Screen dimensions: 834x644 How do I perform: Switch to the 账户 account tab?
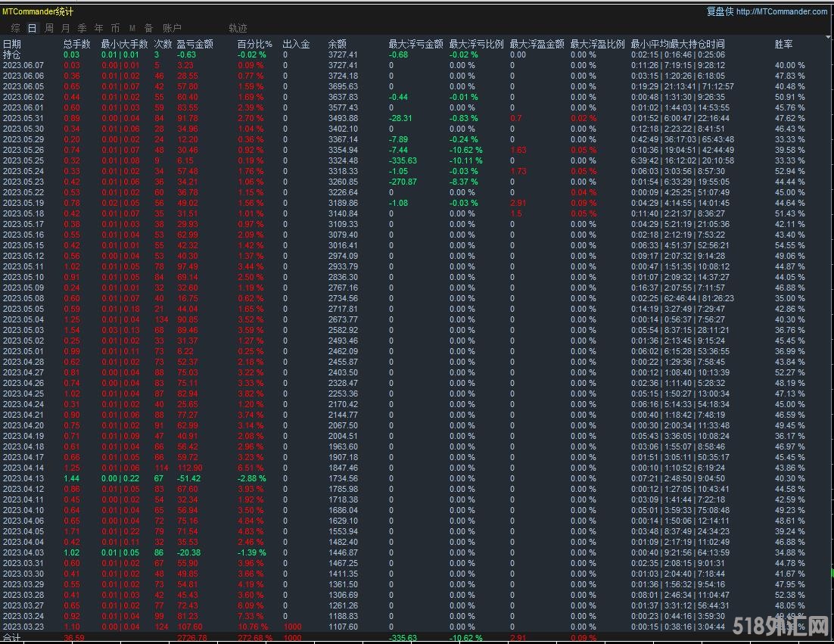173,28
